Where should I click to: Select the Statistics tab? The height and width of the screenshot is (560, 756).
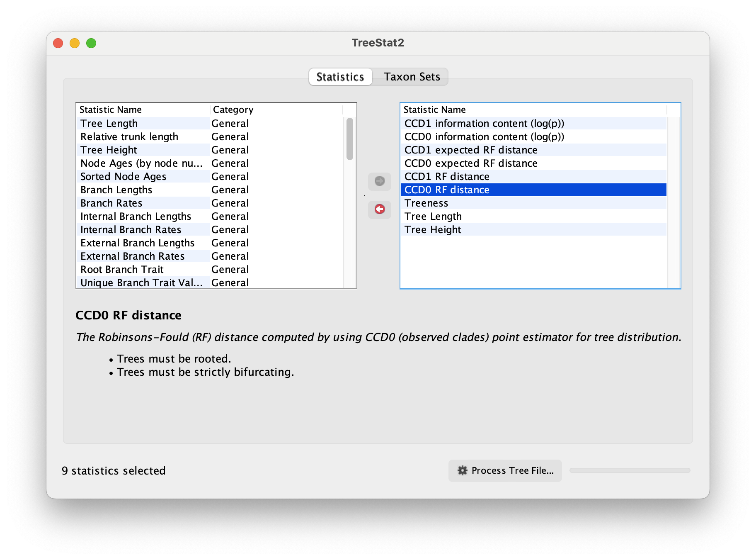click(340, 77)
